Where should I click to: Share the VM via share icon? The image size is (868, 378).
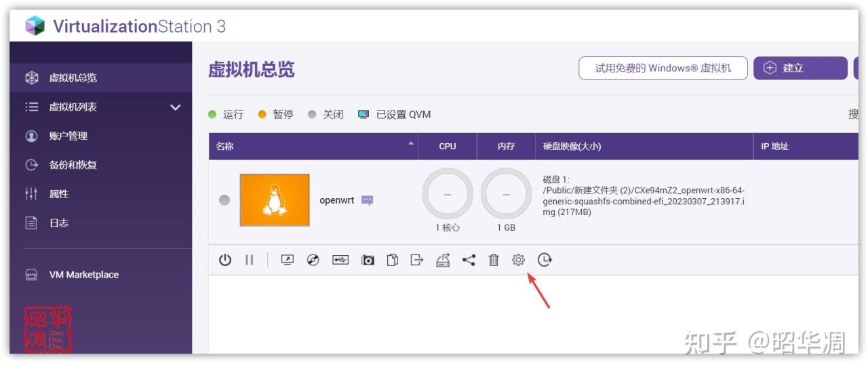(x=469, y=259)
